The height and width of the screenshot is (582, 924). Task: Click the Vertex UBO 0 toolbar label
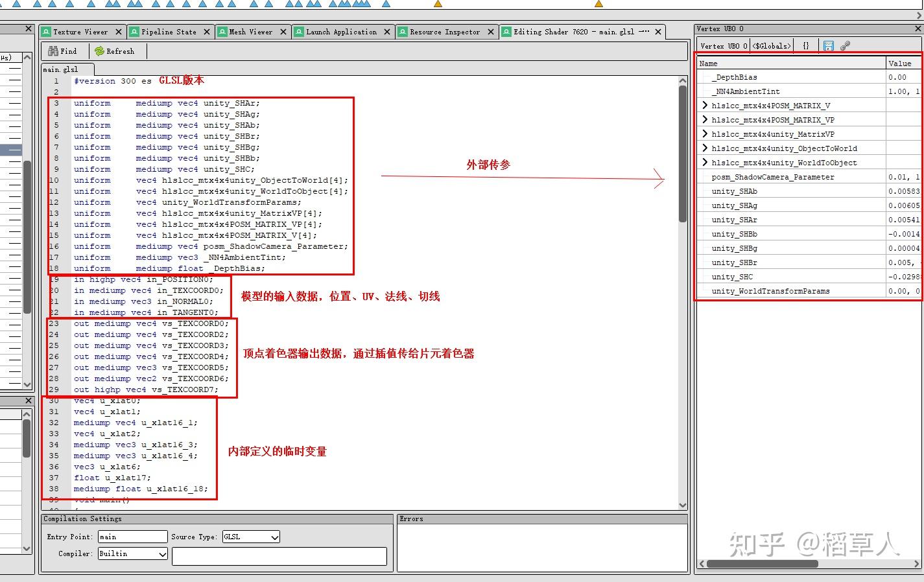(x=724, y=46)
